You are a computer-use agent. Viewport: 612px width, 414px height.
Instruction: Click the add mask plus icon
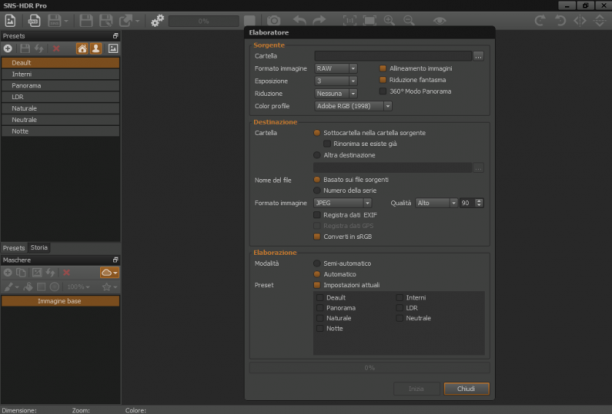click(7, 272)
